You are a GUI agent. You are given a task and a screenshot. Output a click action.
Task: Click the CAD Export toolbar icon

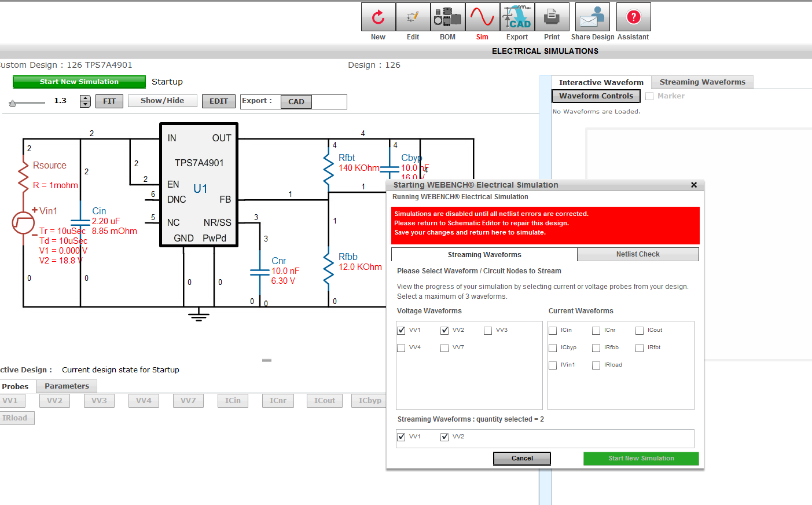pyautogui.click(x=517, y=17)
